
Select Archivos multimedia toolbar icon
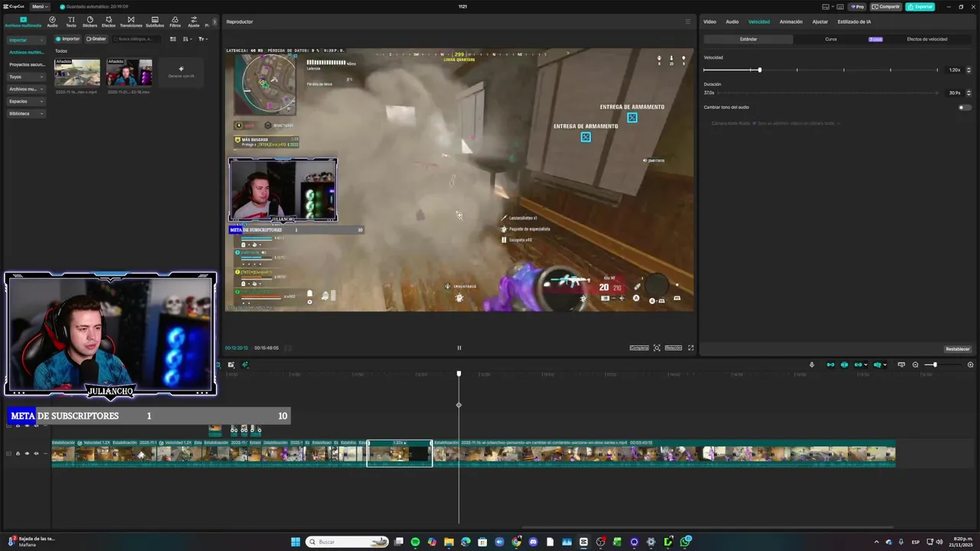[23, 21]
